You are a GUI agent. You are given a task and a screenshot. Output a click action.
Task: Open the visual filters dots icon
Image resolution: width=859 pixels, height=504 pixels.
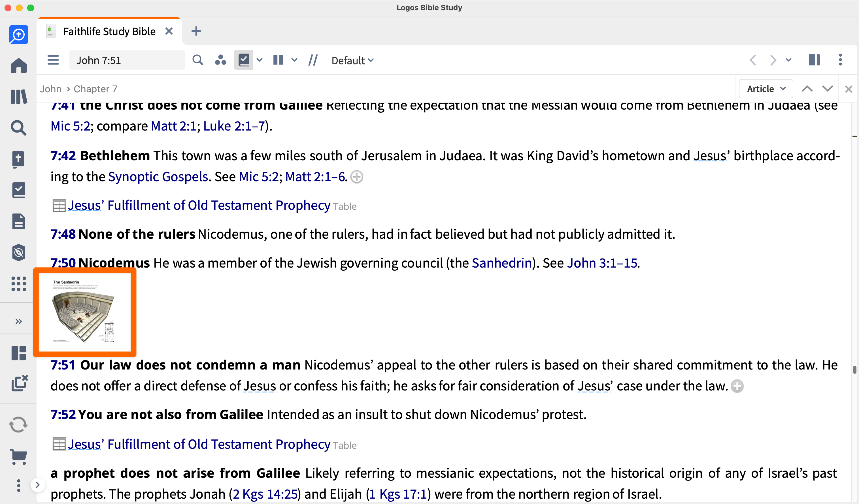point(220,60)
